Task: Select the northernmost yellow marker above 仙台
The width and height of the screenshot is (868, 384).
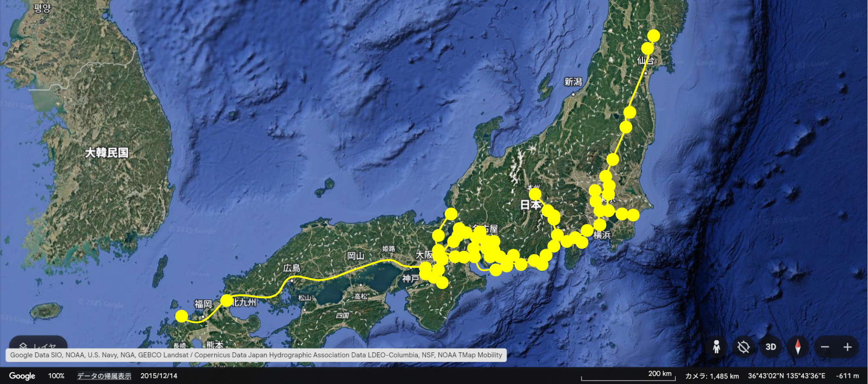Action: (x=654, y=36)
